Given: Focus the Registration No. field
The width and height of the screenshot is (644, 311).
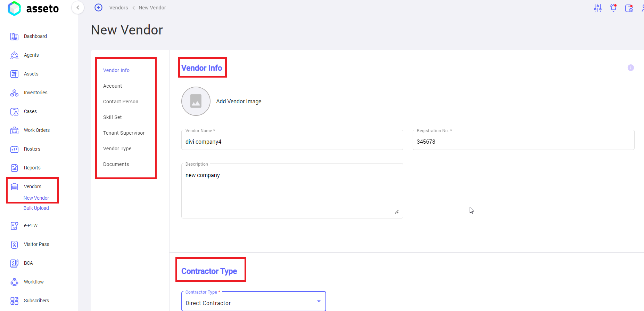Looking at the screenshot, I should click(x=523, y=142).
